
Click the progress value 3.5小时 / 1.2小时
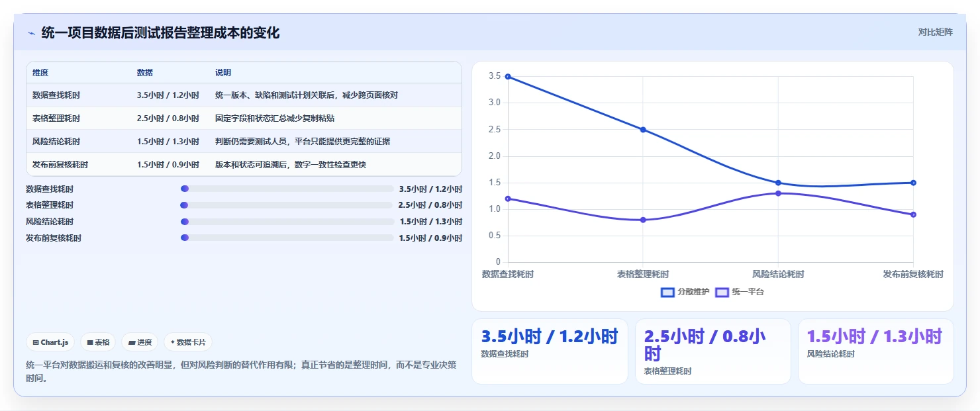430,189
